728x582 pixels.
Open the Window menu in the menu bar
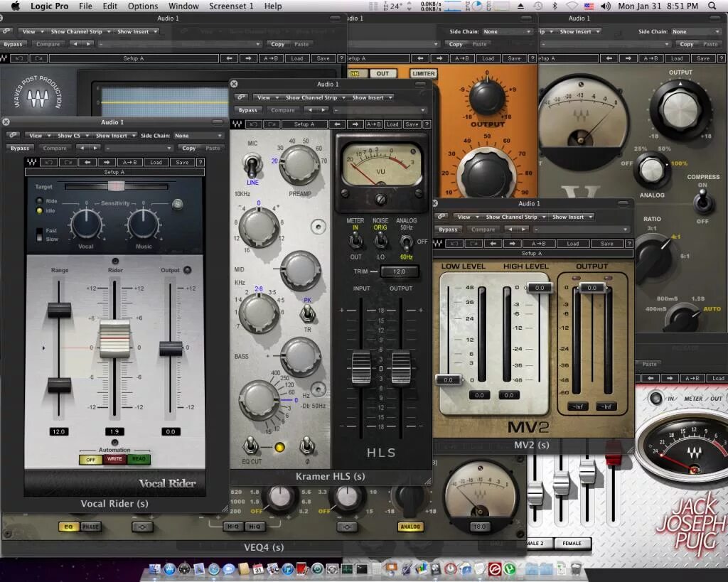click(183, 6)
